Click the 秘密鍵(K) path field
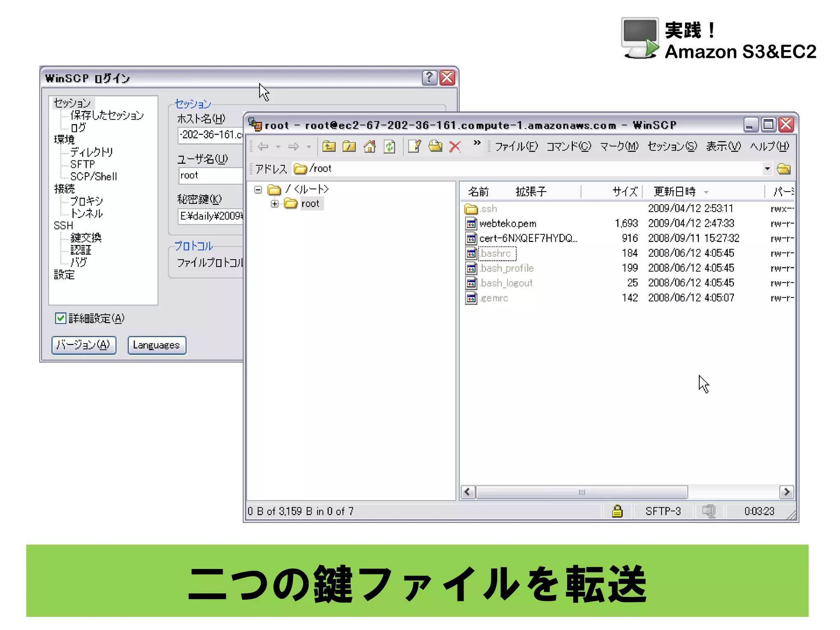Image resolution: width=840 pixels, height=630 pixels. tap(211, 216)
